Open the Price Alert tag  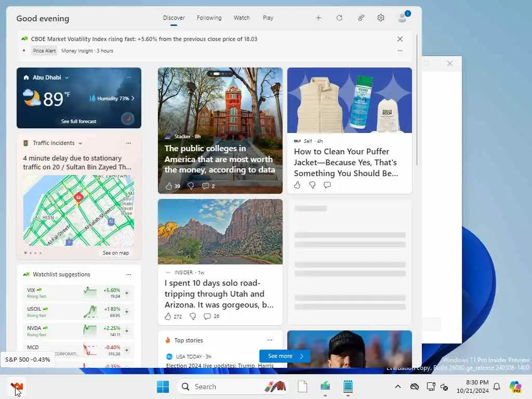[x=45, y=50]
